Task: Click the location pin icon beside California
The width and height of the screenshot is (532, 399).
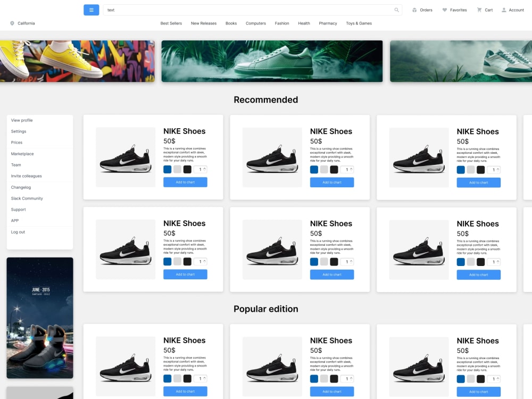Action: click(x=12, y=23)
